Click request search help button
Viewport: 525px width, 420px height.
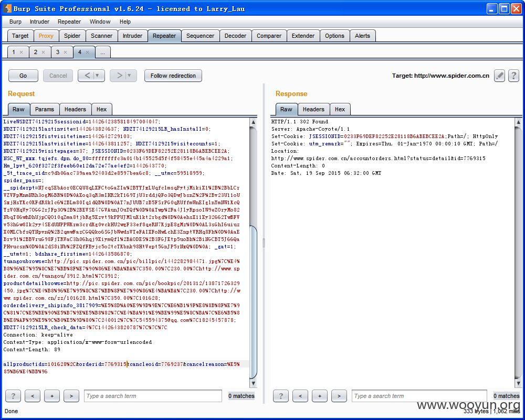pyautogui.click(x=13, y=396)
